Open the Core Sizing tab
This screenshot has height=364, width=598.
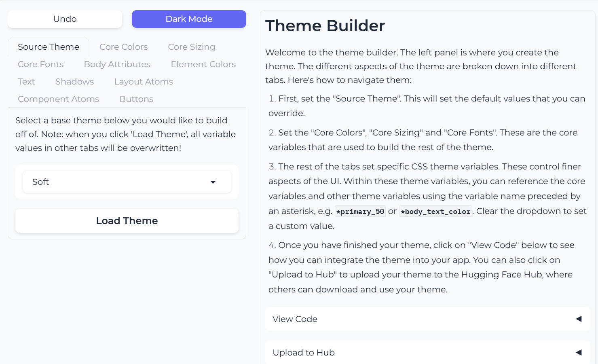point(191,47)
